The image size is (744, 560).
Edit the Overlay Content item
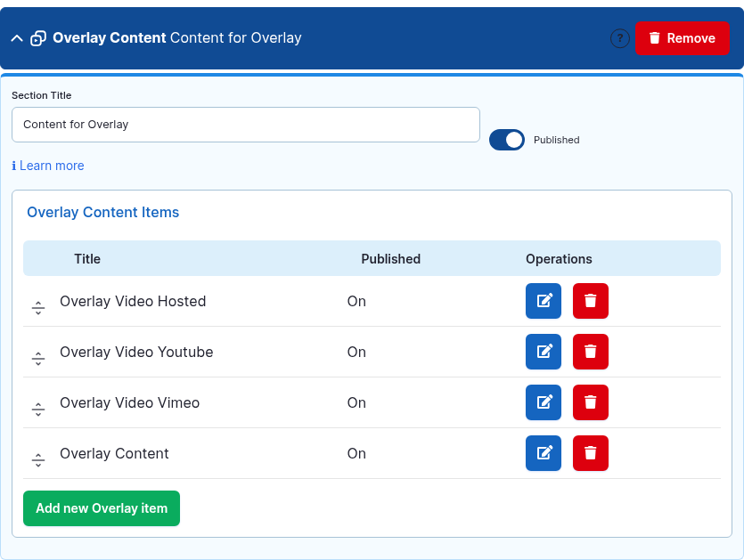[544, 453]
